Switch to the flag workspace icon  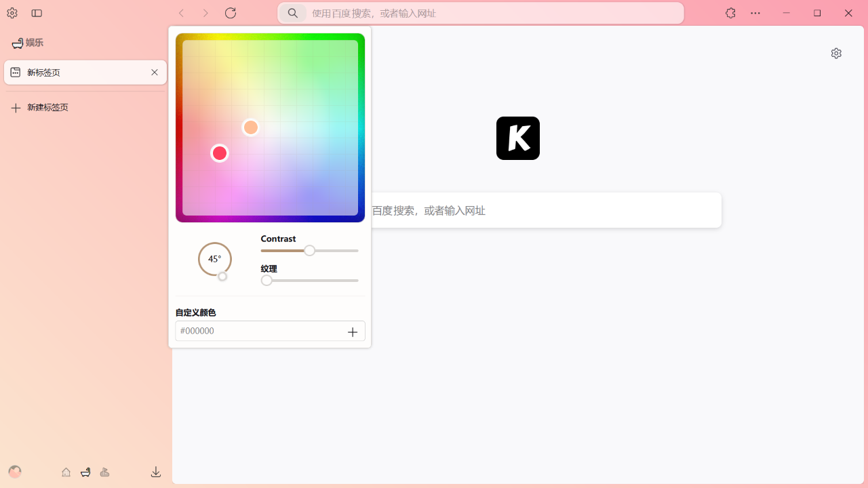click(104, 472)
